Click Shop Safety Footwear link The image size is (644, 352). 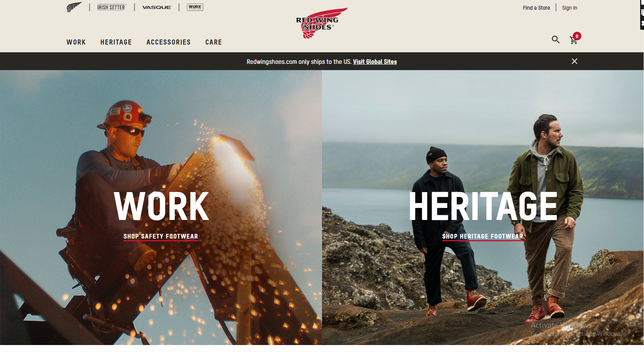161,237
